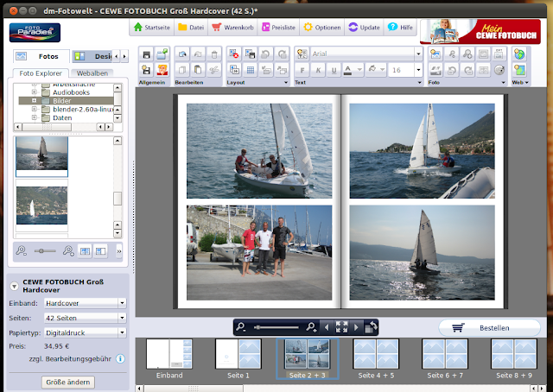Toggle the second thumbnail view mode button
Image resolution: width=553 pixels, height=392 pixels.
[100, 251]
